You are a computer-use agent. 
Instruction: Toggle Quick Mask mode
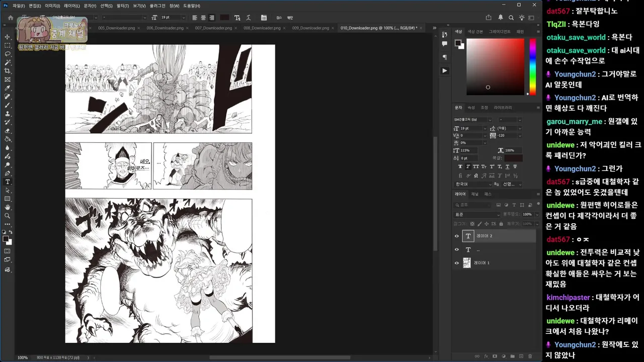click(8, 251)
